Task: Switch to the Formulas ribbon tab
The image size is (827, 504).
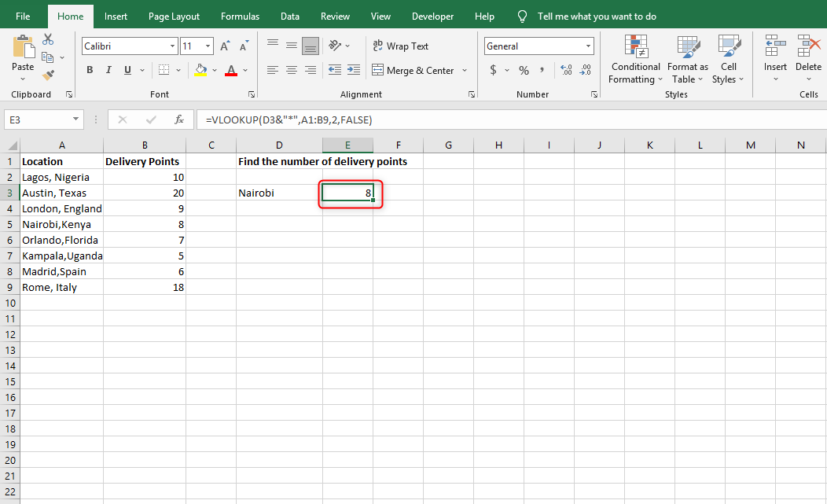Action: (240, 16)
